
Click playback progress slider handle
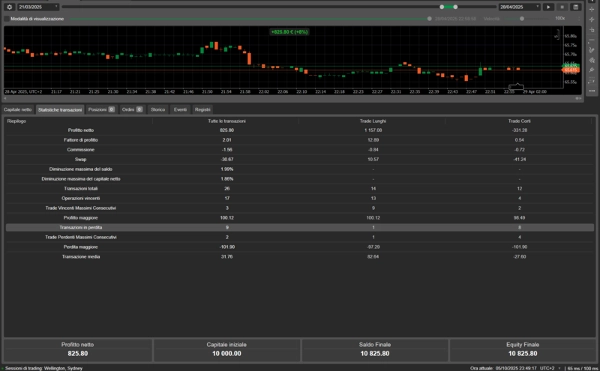(x=429, y=19)
